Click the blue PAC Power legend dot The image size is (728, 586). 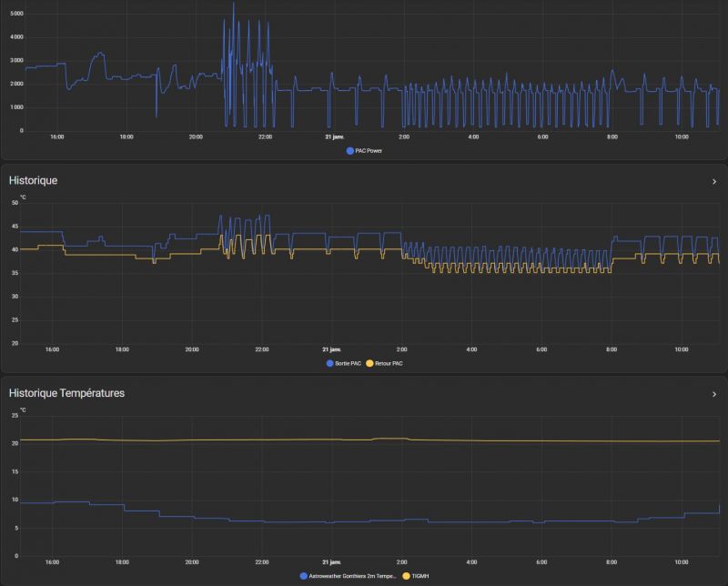(350, 150)
